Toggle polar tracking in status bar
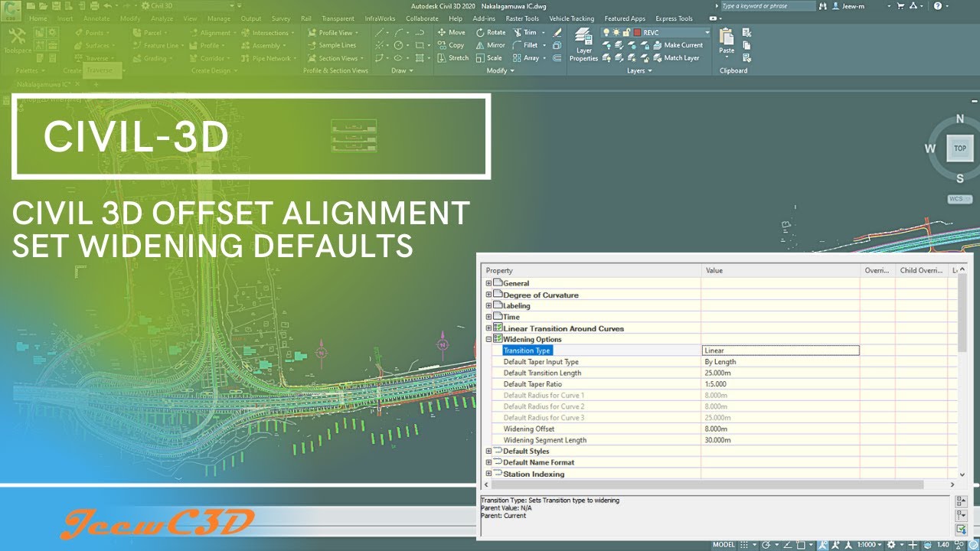This screenshot has height=551, width=980. tap(766, 545)
